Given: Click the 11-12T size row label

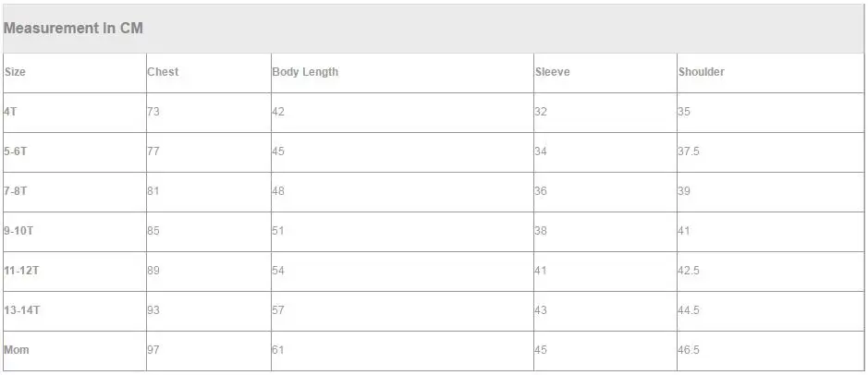Looking at the screenshot, I should [x=21, y=271].
